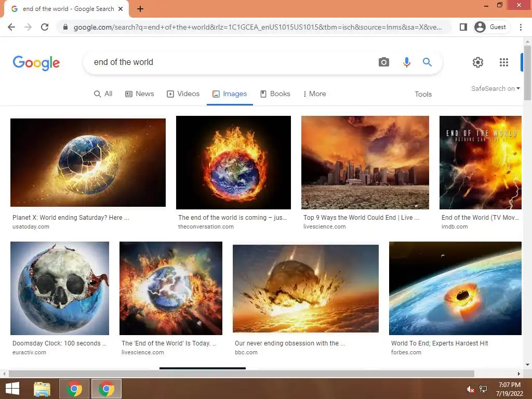This screenshot has height=399, width=532.
Task: Switch to the Videos tab
Action: coord(183,94)
